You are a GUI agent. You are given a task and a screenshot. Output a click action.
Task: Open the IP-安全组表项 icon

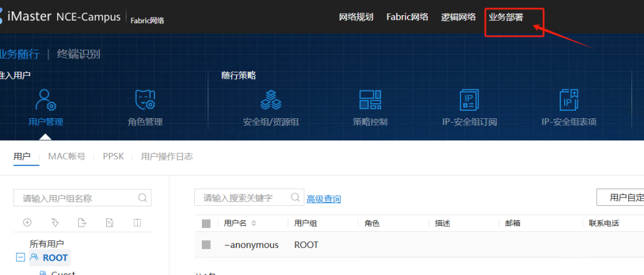click(569, 101)
